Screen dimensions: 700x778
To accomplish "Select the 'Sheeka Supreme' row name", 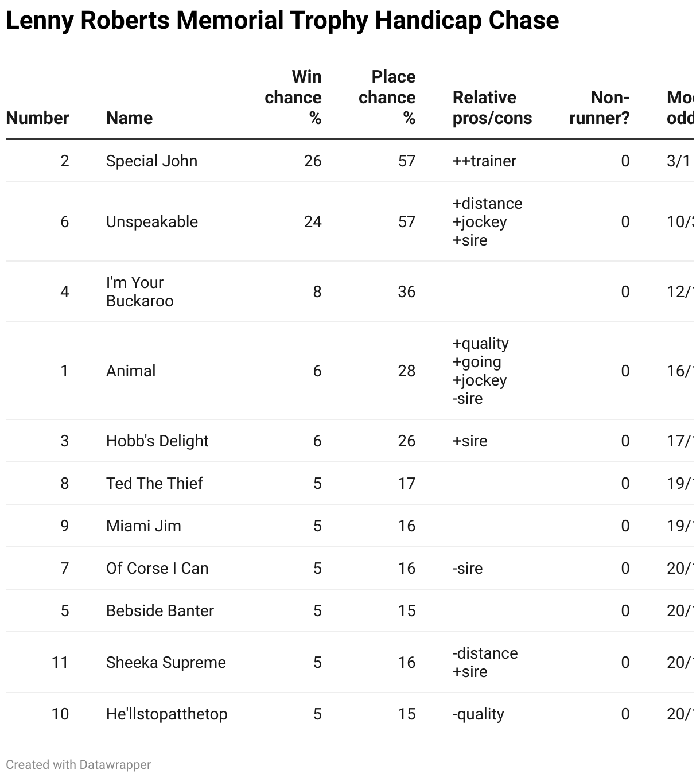I will tap(166, 663).
